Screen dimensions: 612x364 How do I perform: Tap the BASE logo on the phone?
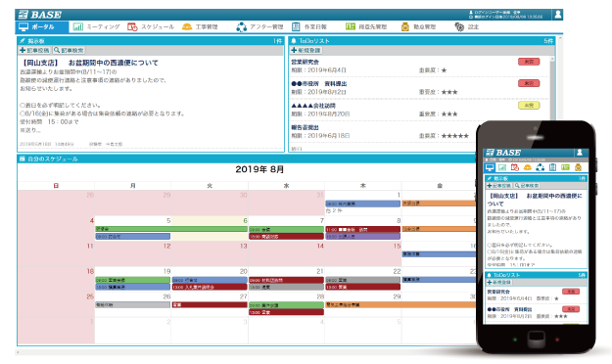click(x=503, y=153)
